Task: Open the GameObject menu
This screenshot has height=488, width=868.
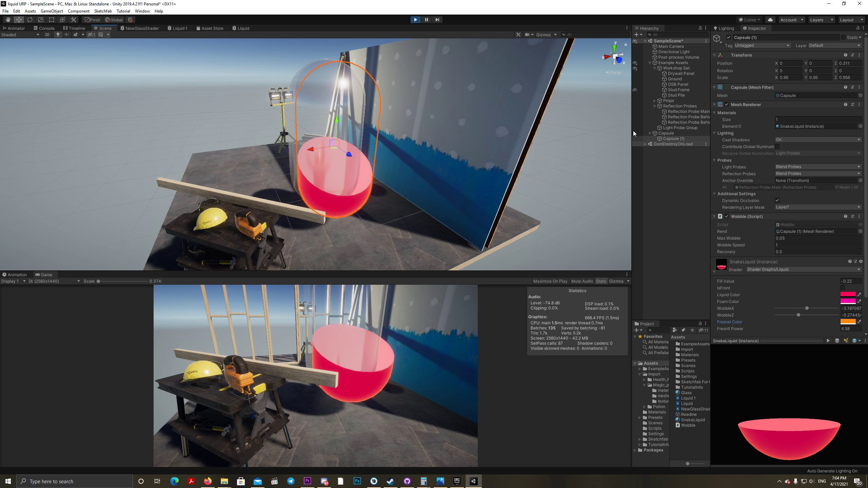Action: coord(52,11)
